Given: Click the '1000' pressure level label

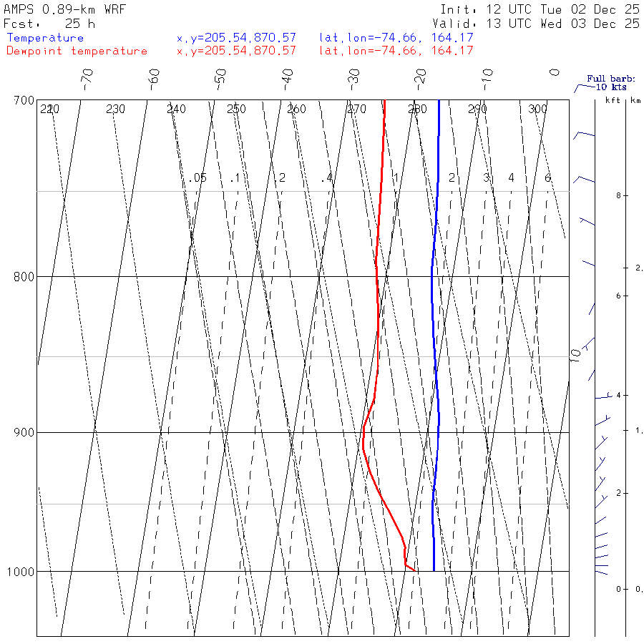Looking at the screenshot, I should pyautogui.click(x=21, y=572).
